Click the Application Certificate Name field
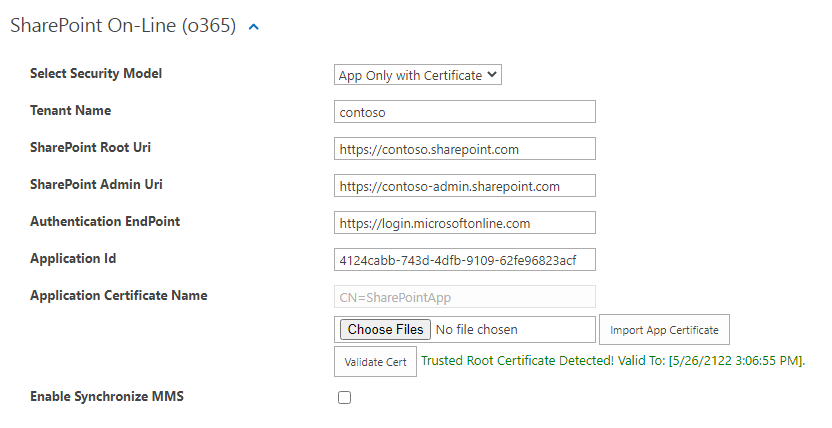832x428 pixels. (x=465, y=296)
